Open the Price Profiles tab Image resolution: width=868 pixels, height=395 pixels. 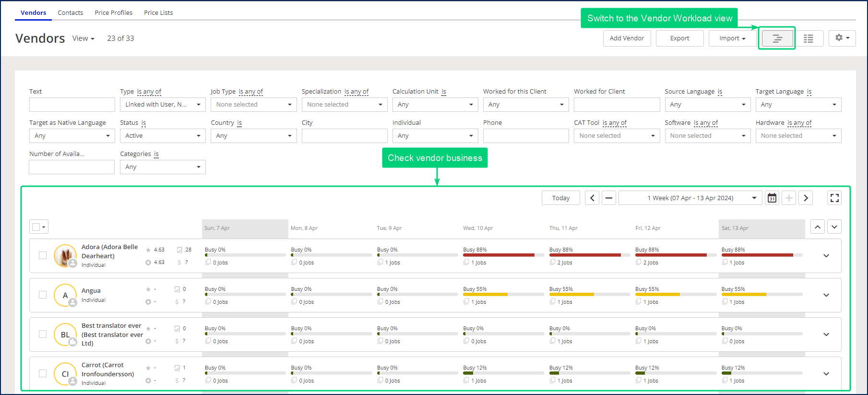114,12
